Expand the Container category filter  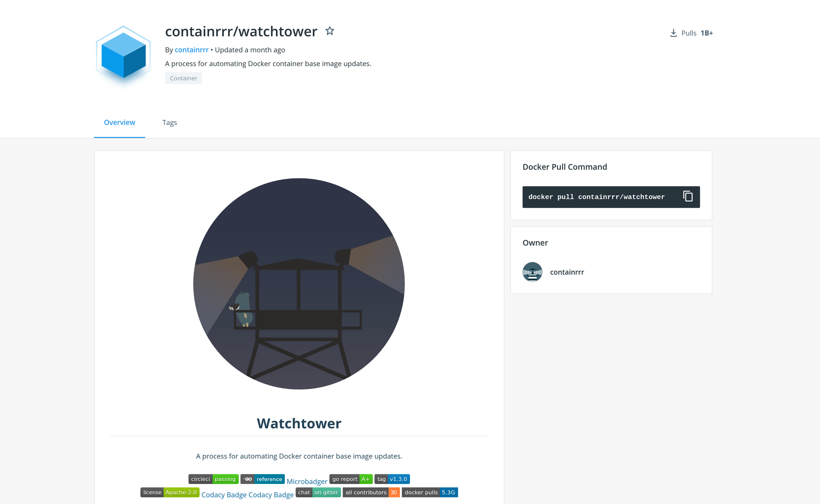tap(183, 78)
